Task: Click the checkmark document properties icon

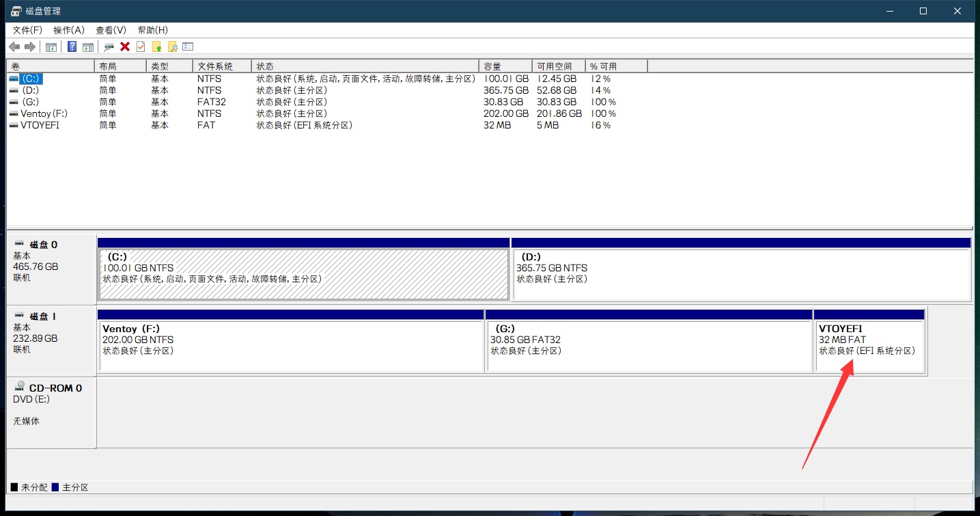Action: pos(141,46)
